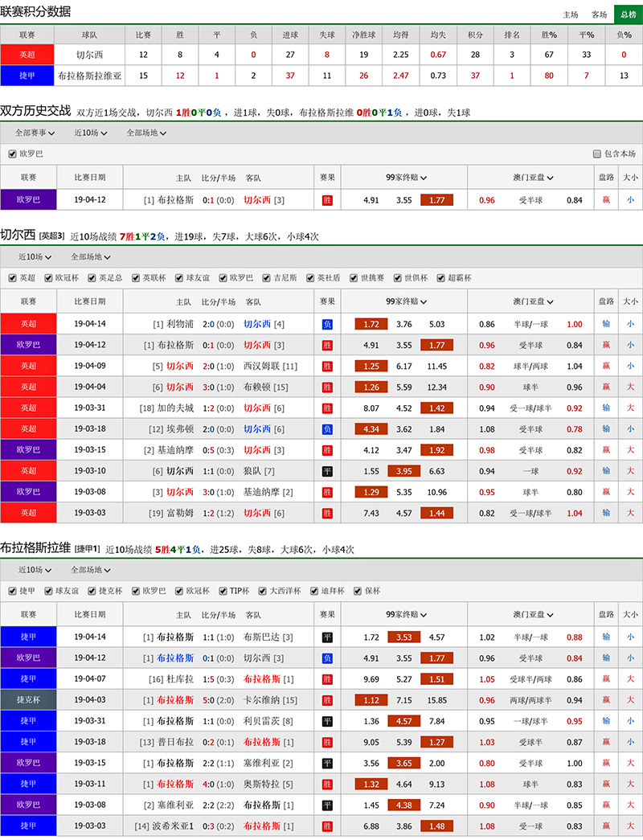Open 全部场地 dropdown in history section
This screenshot has height=840, width=643.
[146, 133]
